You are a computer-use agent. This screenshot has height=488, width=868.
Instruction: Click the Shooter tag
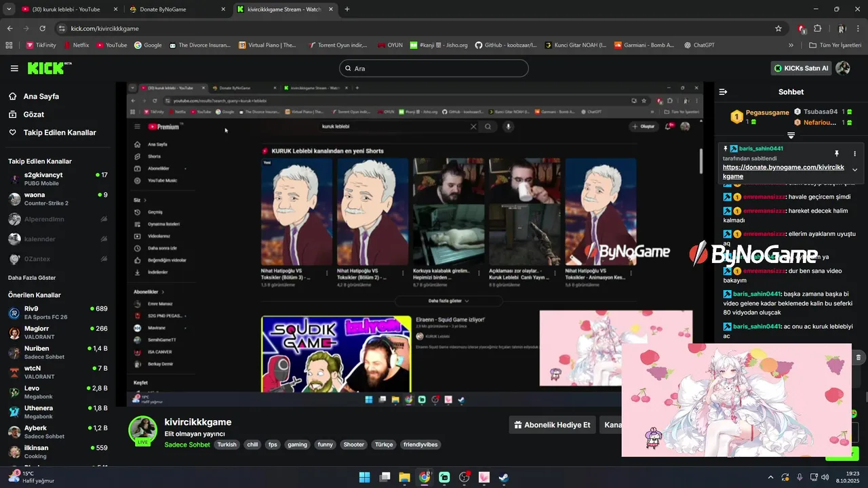pos(353,445)
